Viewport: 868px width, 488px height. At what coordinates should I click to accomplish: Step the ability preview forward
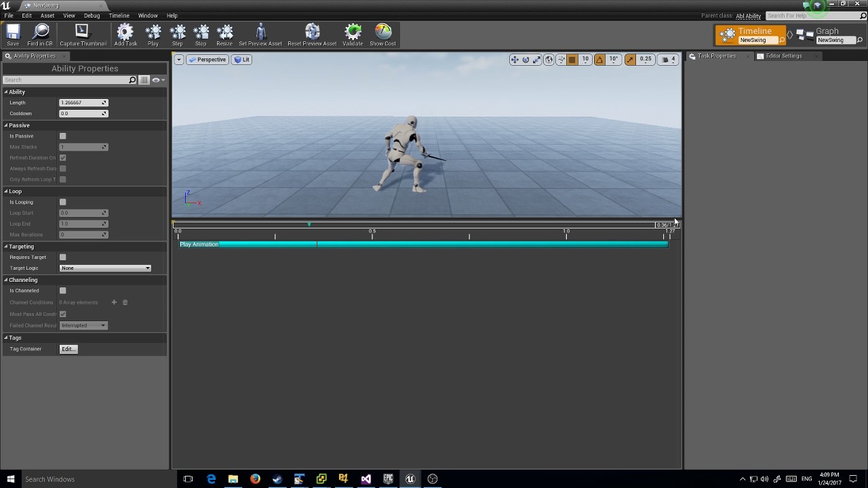click(178, 35)
